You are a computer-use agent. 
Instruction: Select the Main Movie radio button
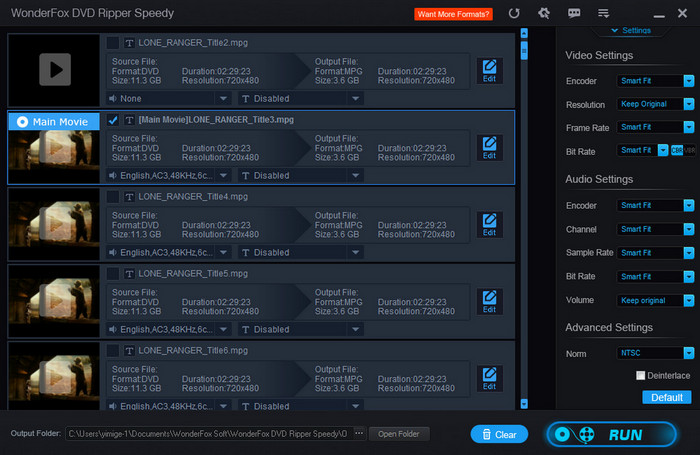pos(22,122)
